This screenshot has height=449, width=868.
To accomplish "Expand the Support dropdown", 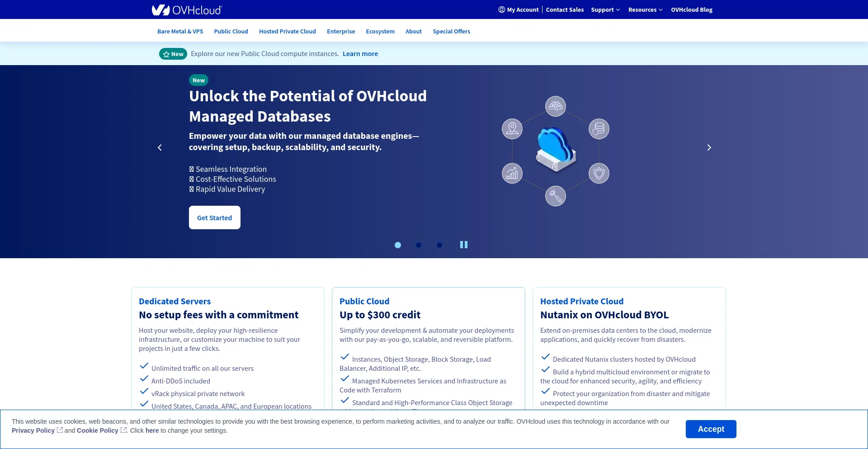I will (605, 9).
